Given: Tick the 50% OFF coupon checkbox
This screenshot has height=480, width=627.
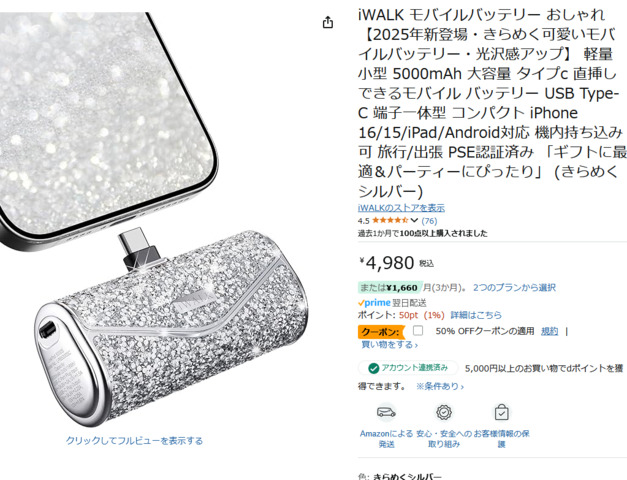Looking at the screenshot, I should coord(418,330).
